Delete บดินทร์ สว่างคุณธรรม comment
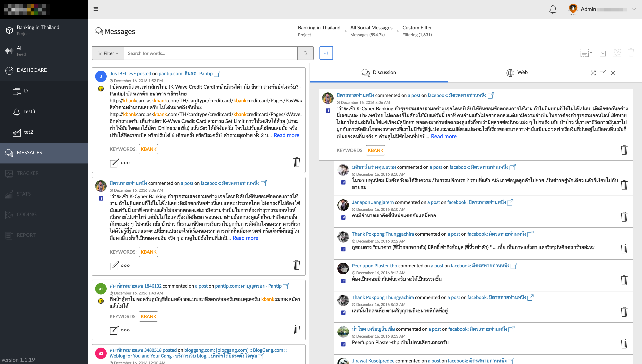Image resolution: width=642 pixels, height=364 pixels. tap(624, 185)
